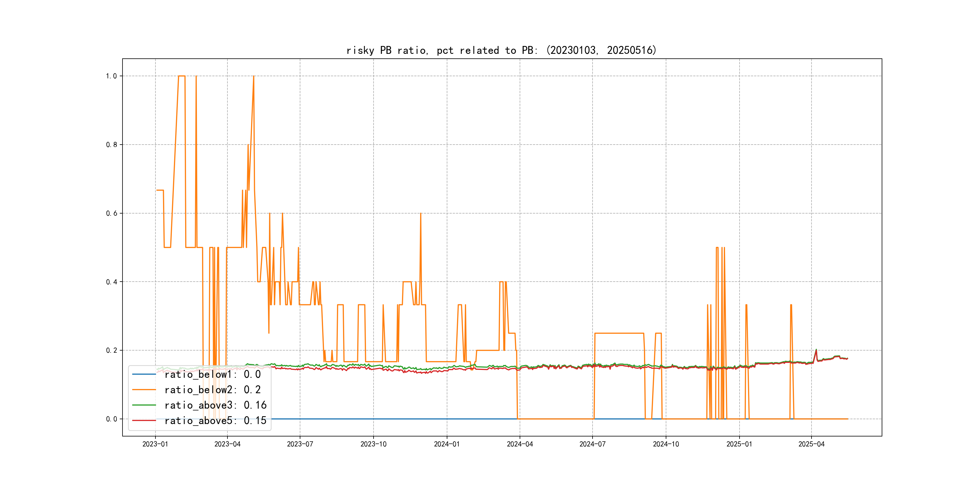Click the 0.6 y-axis tick label

pyautogui.click(x=112, y=214)
